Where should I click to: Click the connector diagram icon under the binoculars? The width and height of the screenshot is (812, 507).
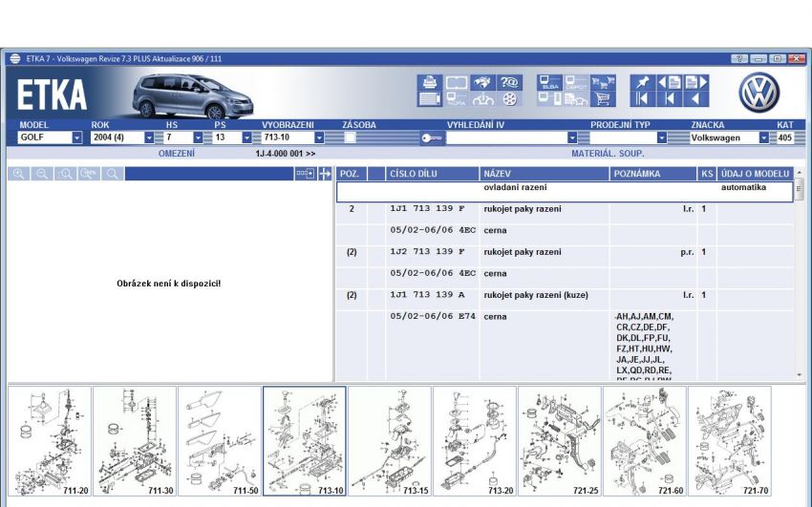(482, 98)
